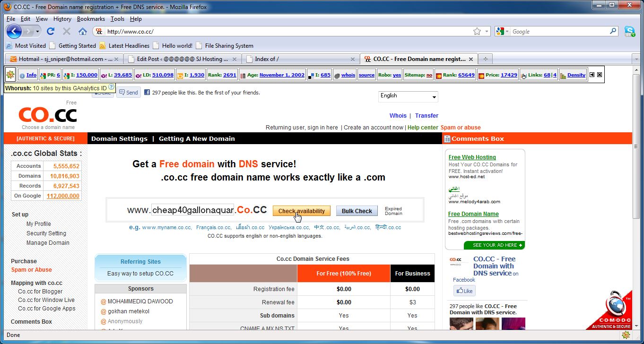Open the History menu
The width and height of the screenshot is (644, 344).
coord(62,19)
